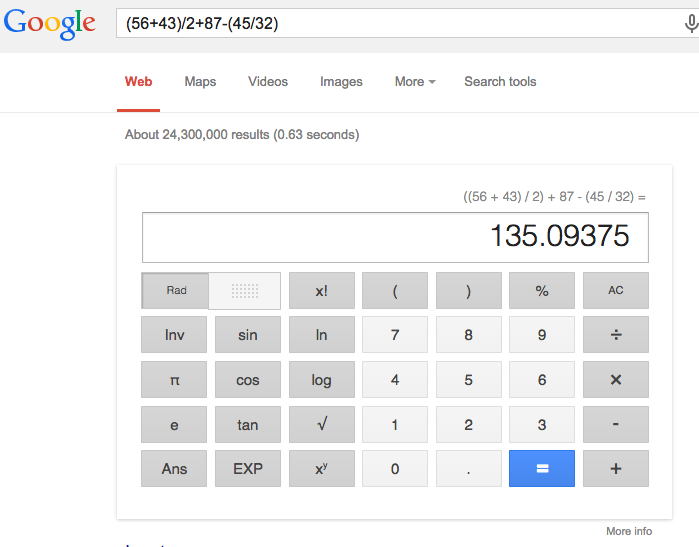Insert previous answer with Ans
Viewport: 699px width, 547px height.
[x=174, y=469]
